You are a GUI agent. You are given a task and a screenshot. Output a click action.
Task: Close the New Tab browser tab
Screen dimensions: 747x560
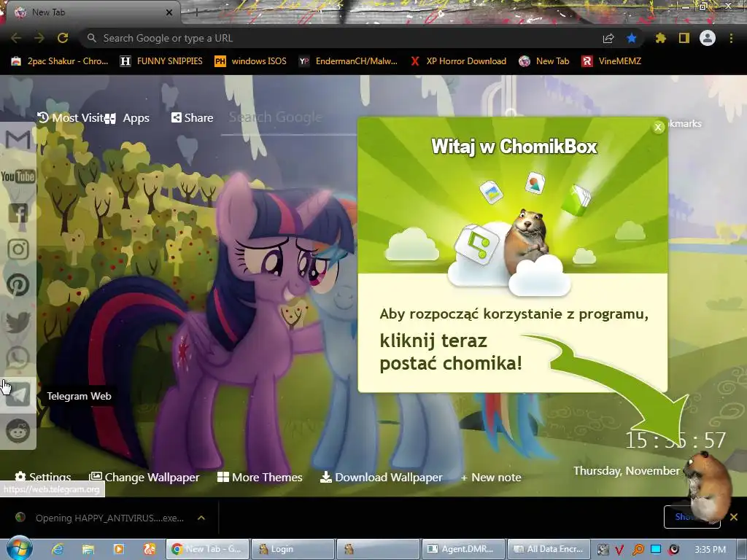(x=169, y=12)
